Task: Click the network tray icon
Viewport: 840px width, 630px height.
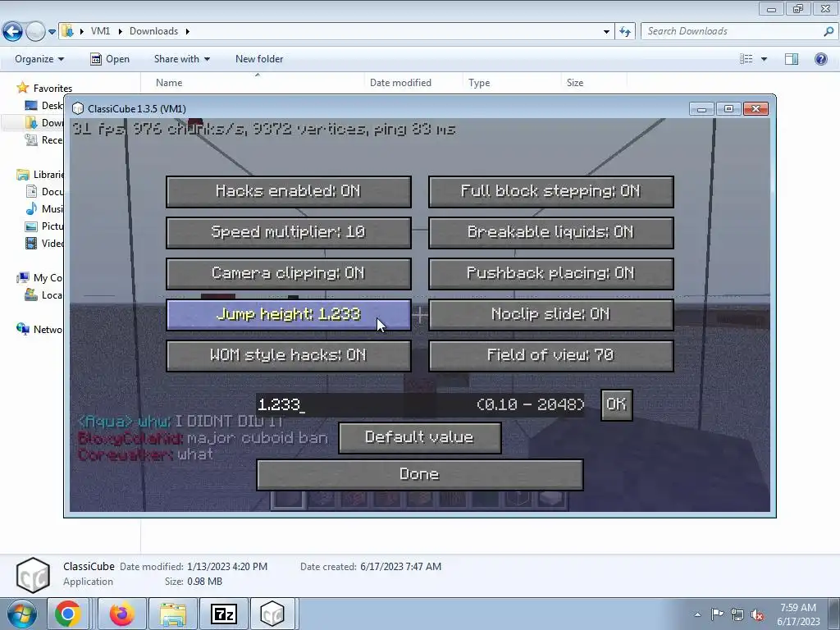Action: 737,614
